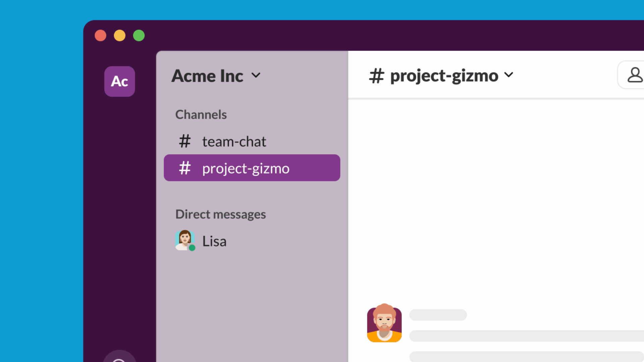Collapse the Channels section header
This screenshot has width=644, height=362.
tap(201, 115)
